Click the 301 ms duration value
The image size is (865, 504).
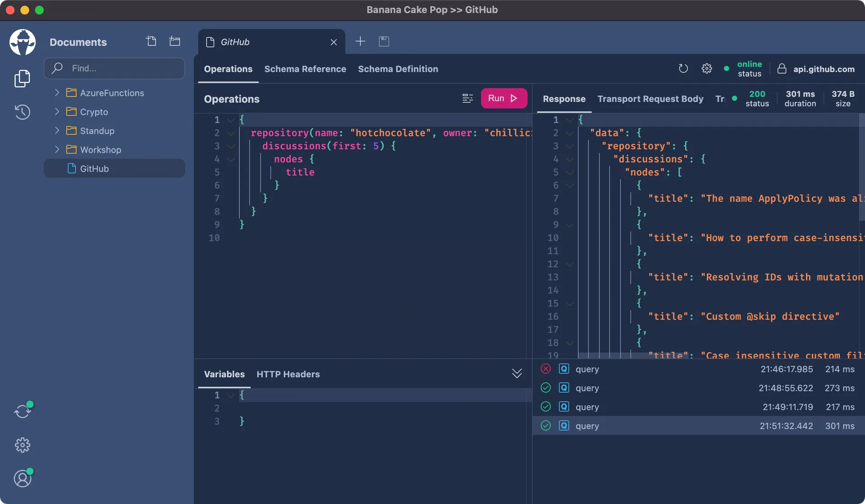(x=800, y=94)
